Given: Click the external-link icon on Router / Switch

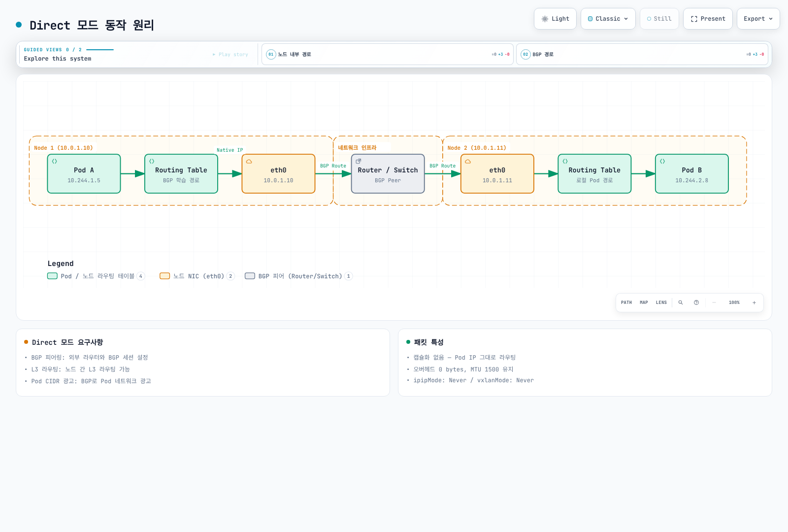Looking at the screenshot, I should coord(359,161).
